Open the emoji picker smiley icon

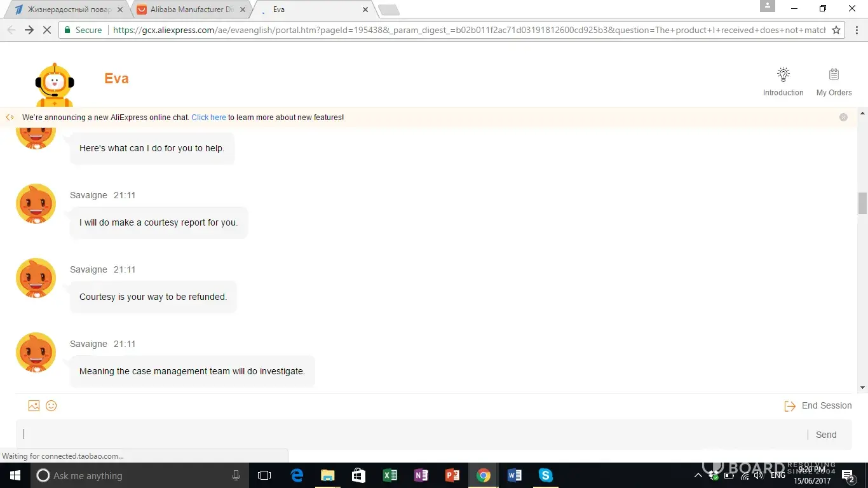pos(51,405)
